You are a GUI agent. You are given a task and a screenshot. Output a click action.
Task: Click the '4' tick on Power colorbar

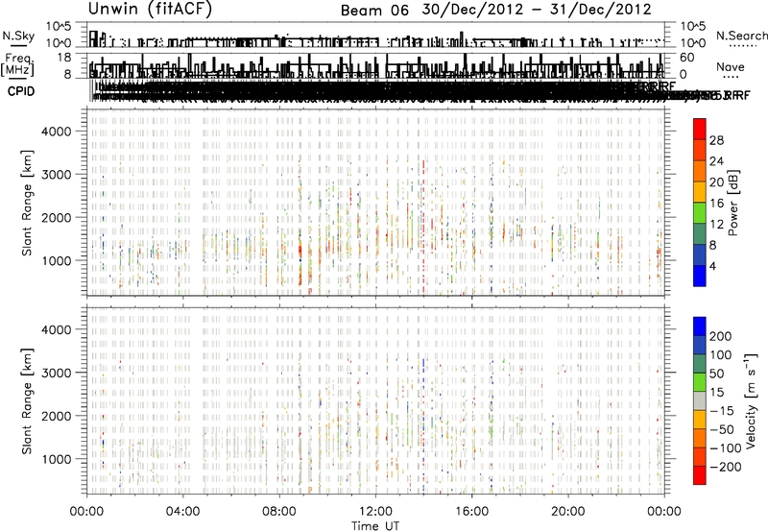coord(712,266)
